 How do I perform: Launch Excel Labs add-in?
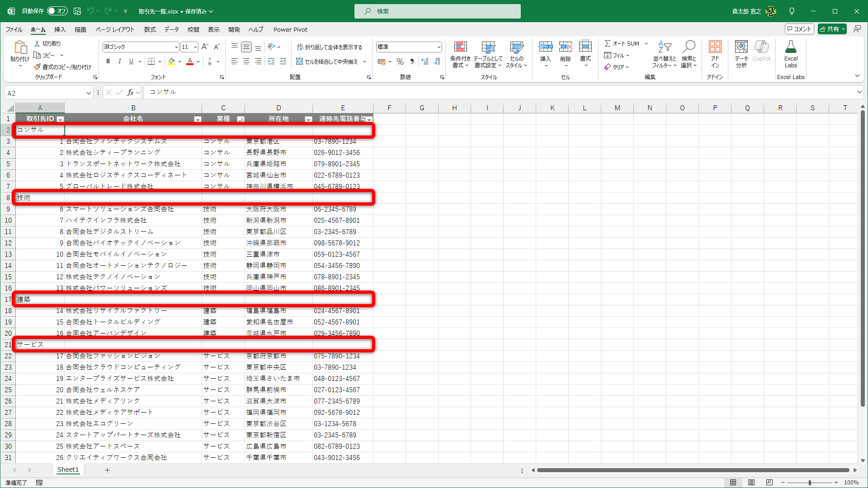[791, 47]
